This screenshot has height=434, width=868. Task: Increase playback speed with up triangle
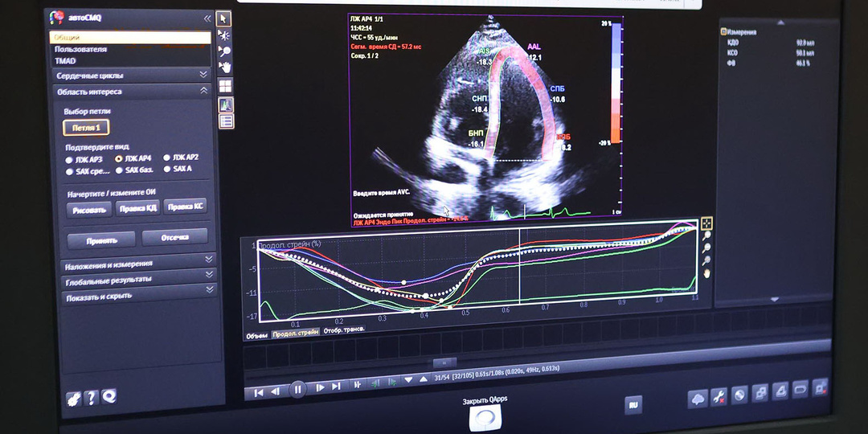tap(423, 379)
